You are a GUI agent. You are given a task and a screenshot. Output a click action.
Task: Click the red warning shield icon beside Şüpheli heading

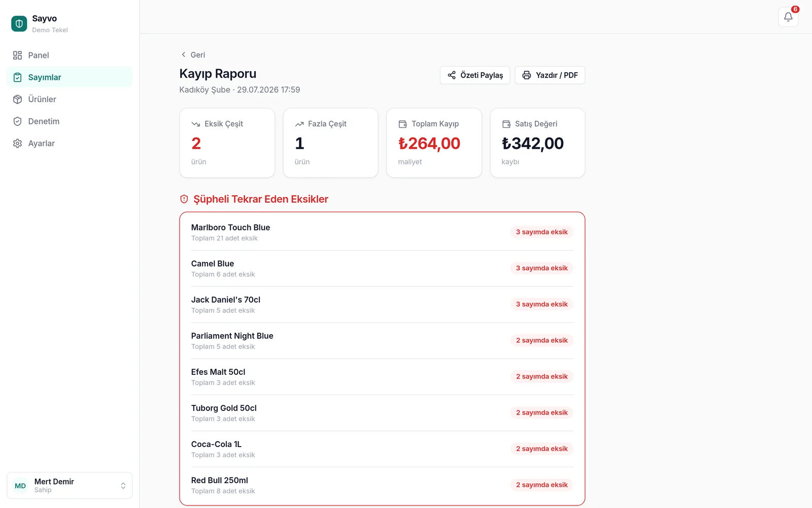click(184, 199)
